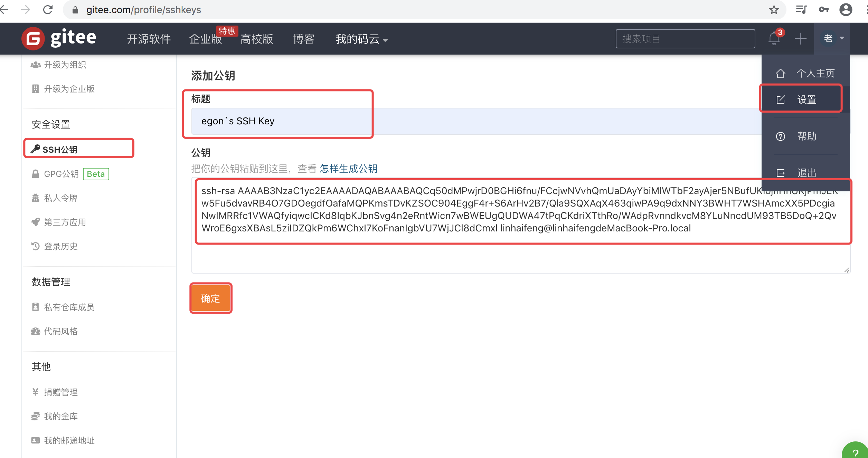Toggle the user avatar dropdown arrow
This screenshot has width=868, height=458.
coord(842,38)
